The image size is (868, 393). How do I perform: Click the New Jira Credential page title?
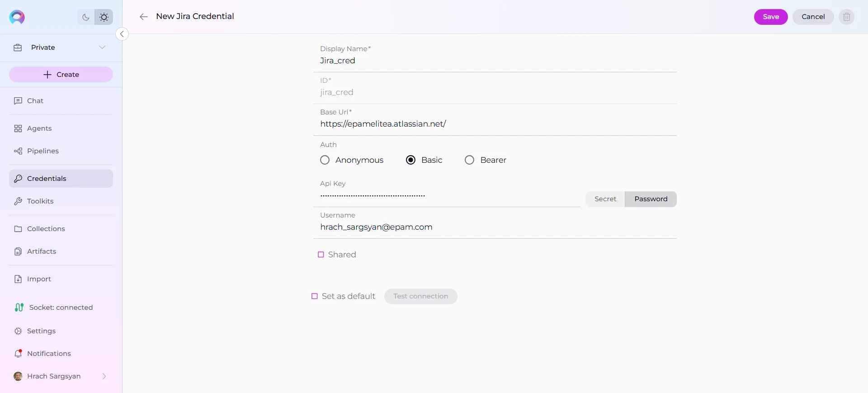point(195,16)
